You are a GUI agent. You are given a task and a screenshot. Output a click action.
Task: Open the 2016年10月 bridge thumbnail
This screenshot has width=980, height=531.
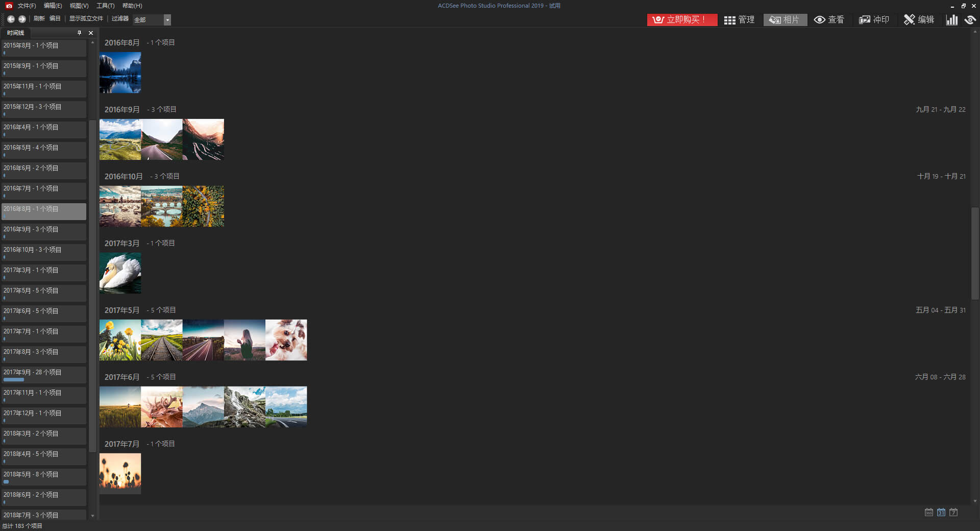[162, 206]
